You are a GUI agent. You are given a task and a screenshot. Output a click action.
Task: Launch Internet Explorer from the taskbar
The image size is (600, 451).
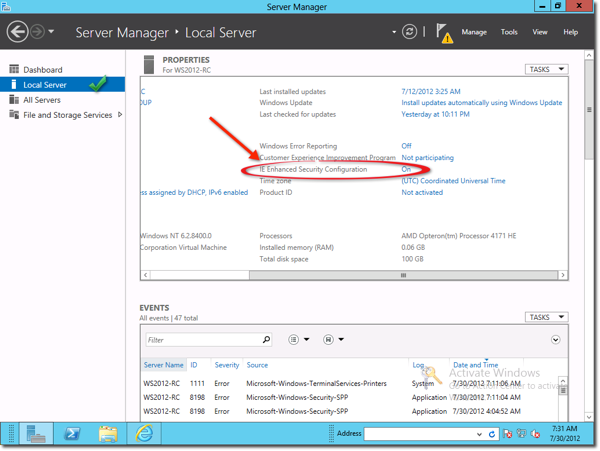(x=144, y=434)
